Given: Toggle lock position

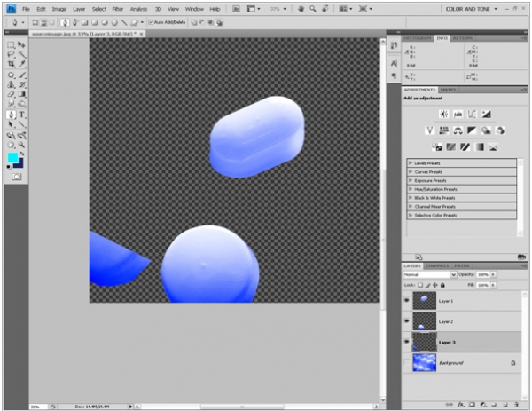Looking at the screenshot, I should point(435,285).
